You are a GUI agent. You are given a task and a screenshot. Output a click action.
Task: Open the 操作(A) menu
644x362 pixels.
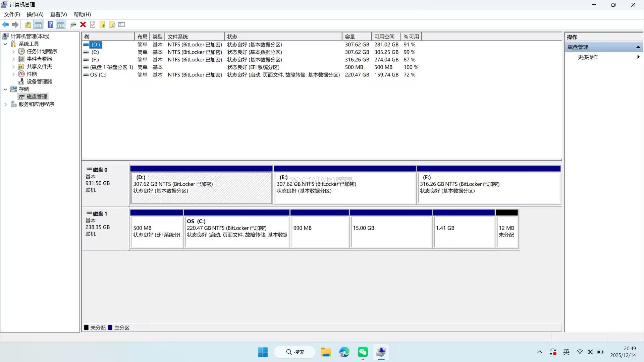point(35,14)
